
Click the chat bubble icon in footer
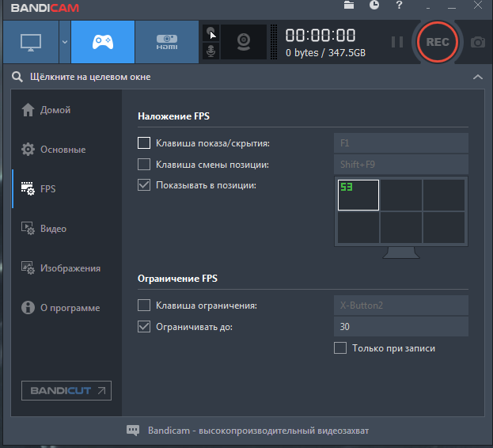pyautogui.click(x=133, y=430)
